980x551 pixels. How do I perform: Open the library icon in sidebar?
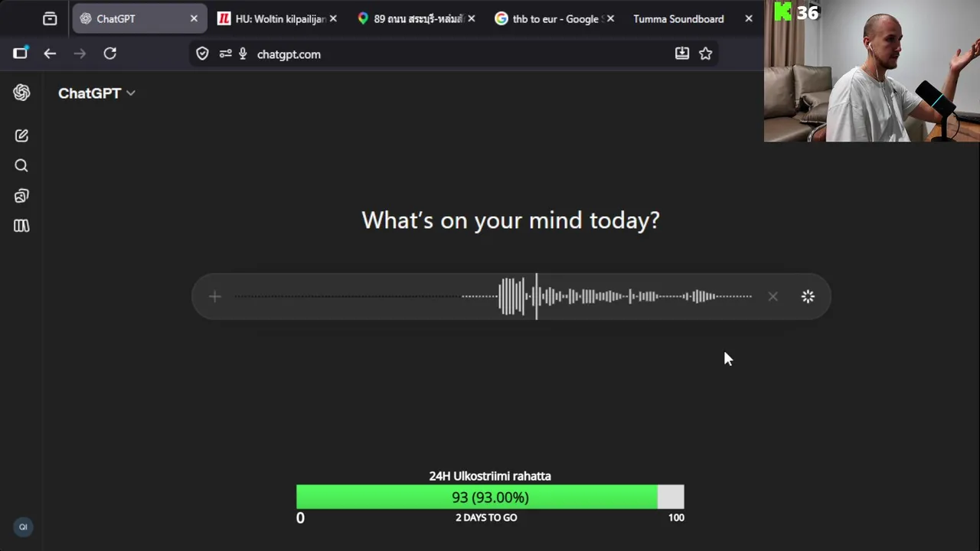[x=21, y=226]
